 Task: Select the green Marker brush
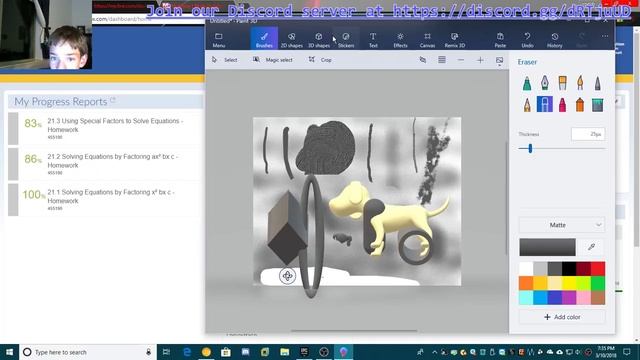click(527, 83)
